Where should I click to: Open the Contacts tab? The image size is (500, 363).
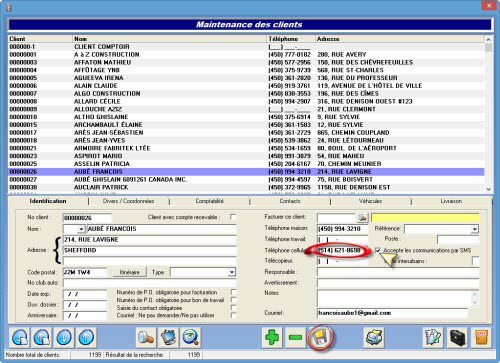point(290,201)
